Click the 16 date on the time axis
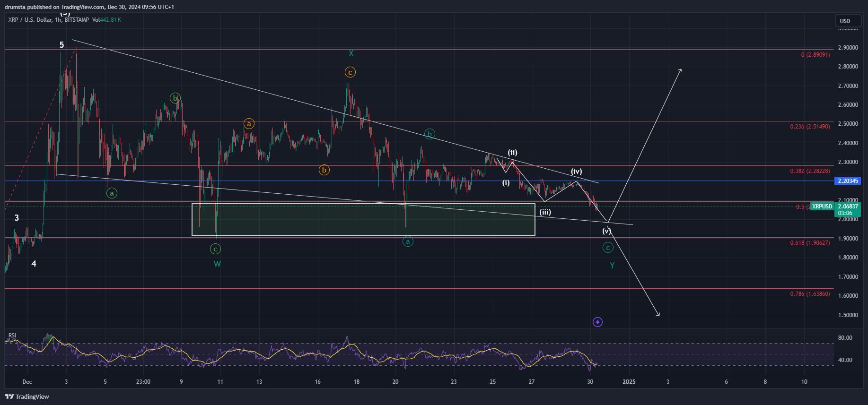The height and width of the screenshot is (405, 868). [317, 382]
